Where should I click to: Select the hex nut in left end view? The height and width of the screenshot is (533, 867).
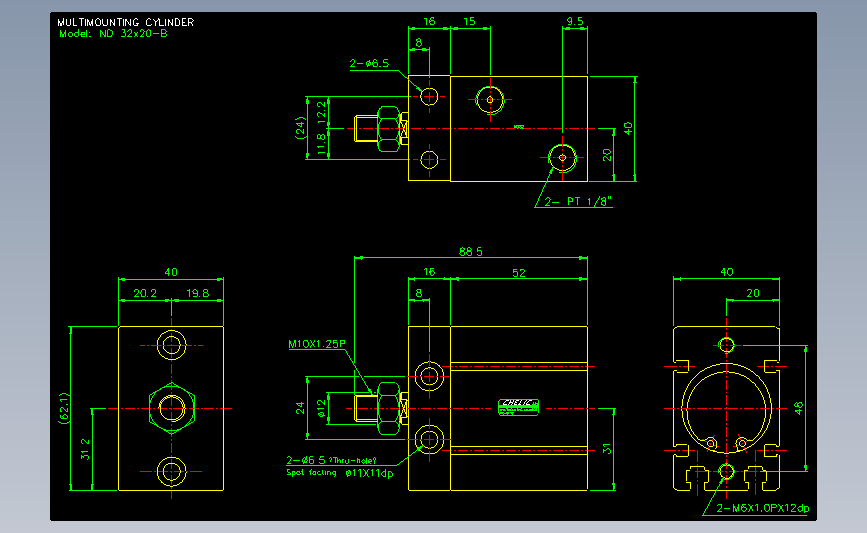pyautogui.click(x=171, y=408)
